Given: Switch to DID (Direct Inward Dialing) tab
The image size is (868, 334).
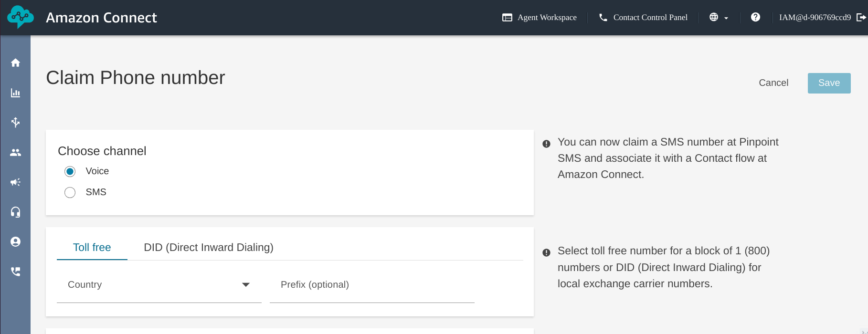Looking at the screenshot, I should 209,247.
